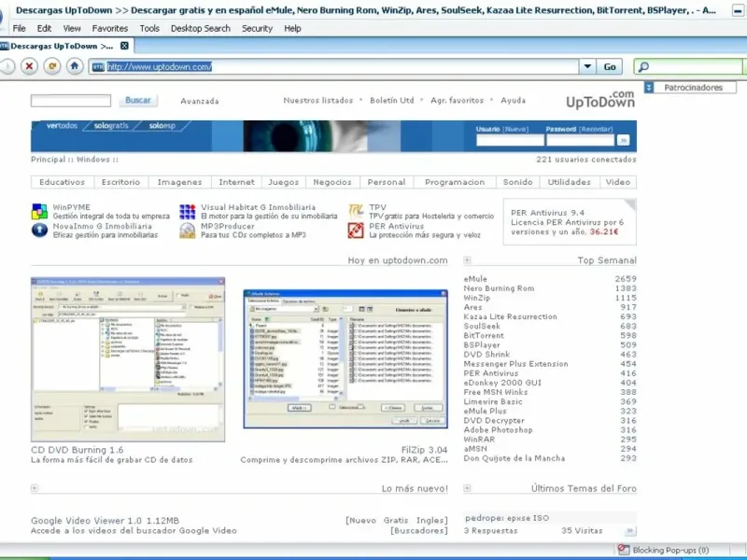Click the WinPYME program icon
Viewport: 747px width, 560px height.
coord(39,212)
